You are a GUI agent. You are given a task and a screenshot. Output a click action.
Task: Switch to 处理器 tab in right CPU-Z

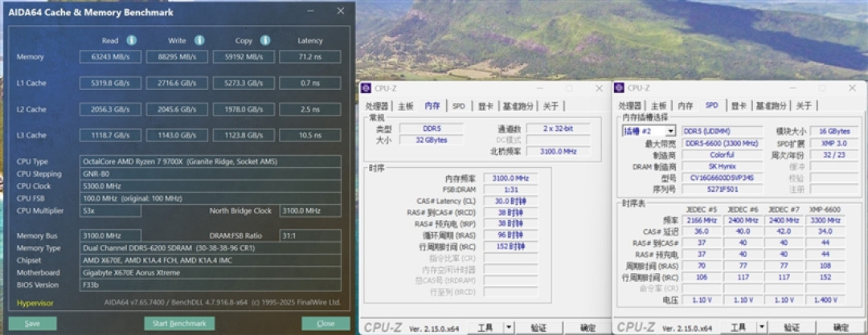[630, 106]
